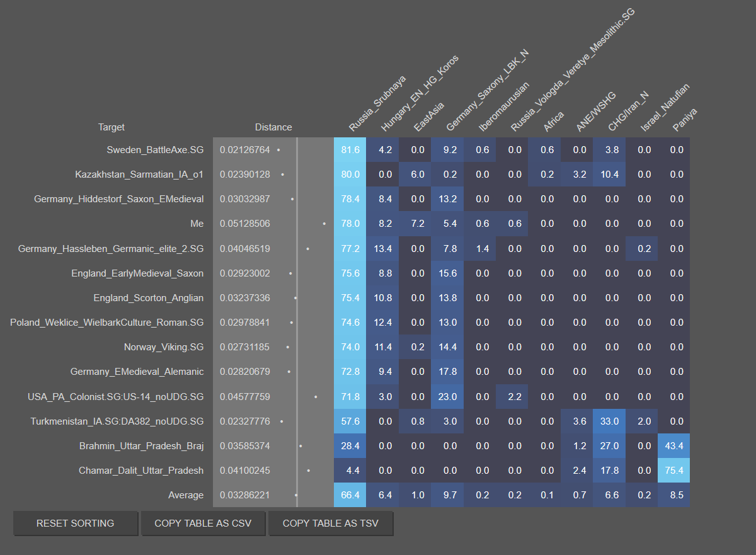The width and height of the screenshot is (756, 555).
Task: Select Germany_Hassleben_Germanic_elite_2.SG label
Action: [x=111, y=249]
